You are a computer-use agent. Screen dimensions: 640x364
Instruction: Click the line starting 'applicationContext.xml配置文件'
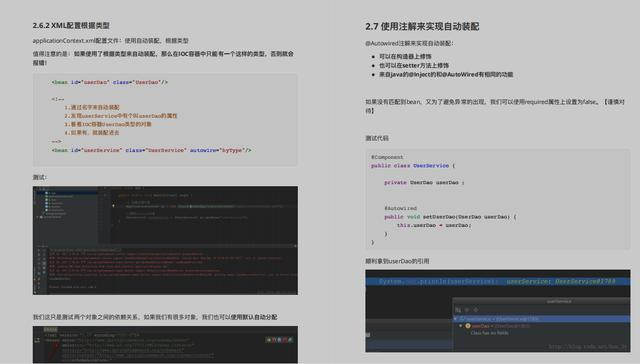(x=110, y=40)
